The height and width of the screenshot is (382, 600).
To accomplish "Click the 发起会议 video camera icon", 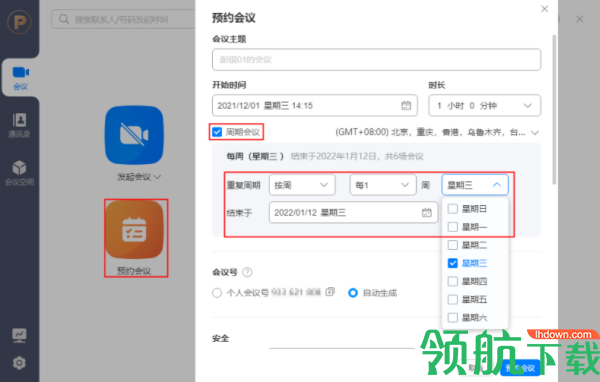I will coord(134,135).
